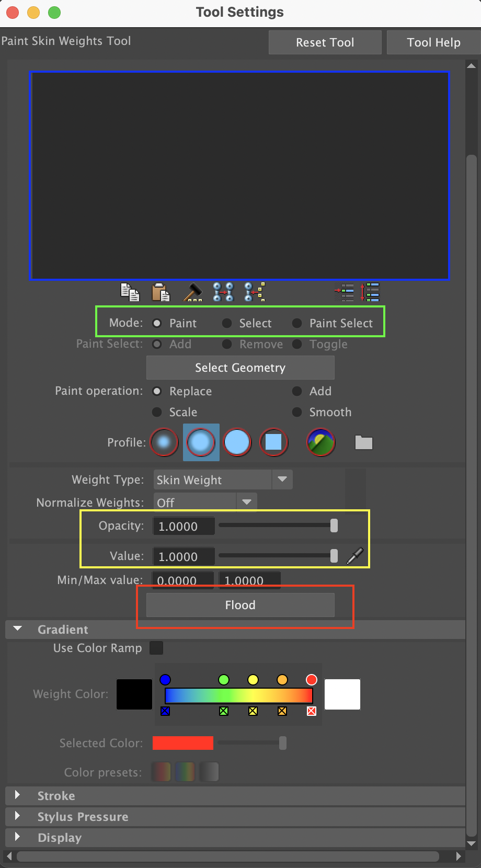Screen dimensions: 481x868
Task: Collapse the Gradient section
Action: (18, 629)
